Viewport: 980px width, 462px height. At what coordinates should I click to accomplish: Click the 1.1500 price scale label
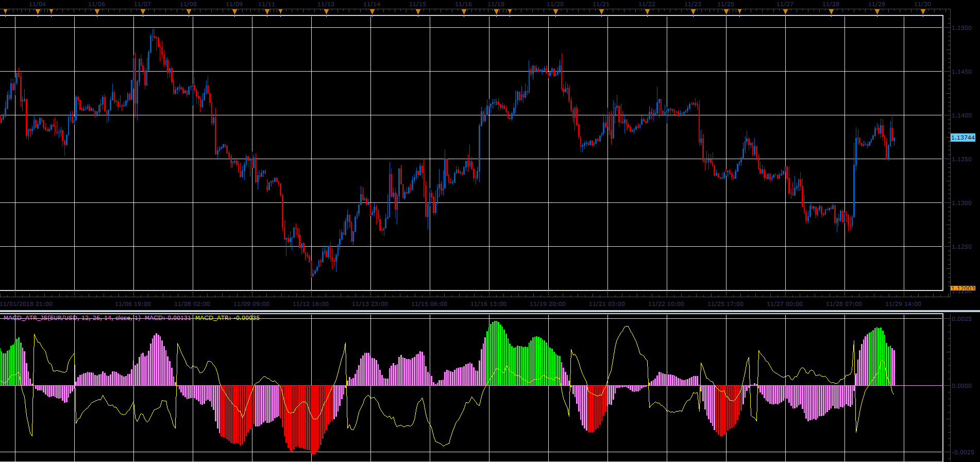tap(961, 28)
